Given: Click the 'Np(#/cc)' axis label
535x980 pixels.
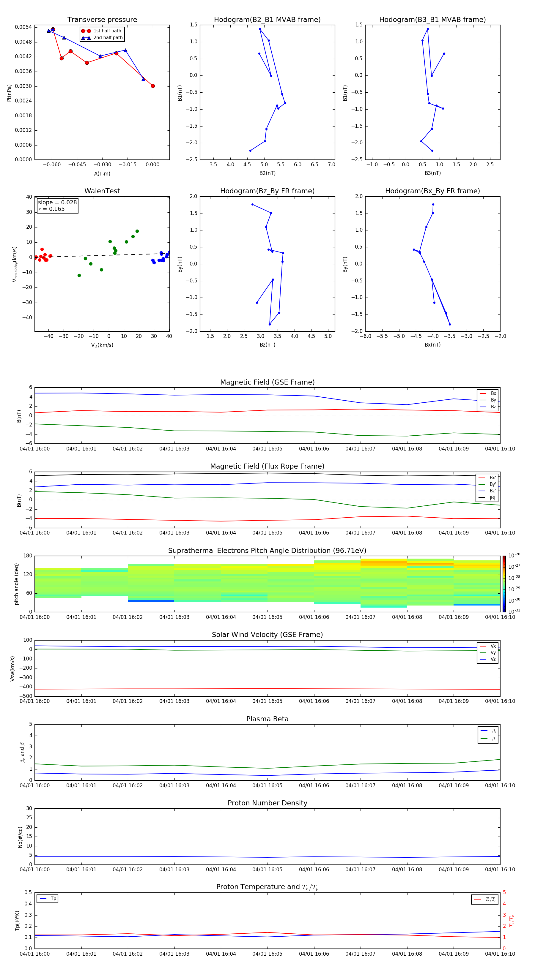Looking at the screenshot, I should coord(20,837).
